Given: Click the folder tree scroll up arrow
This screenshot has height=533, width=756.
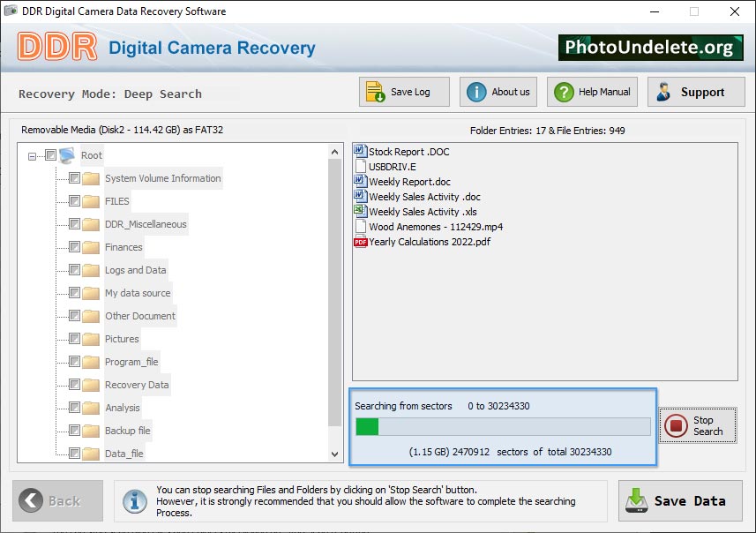Looking at the screenshot, I should [x=334, y=152].
